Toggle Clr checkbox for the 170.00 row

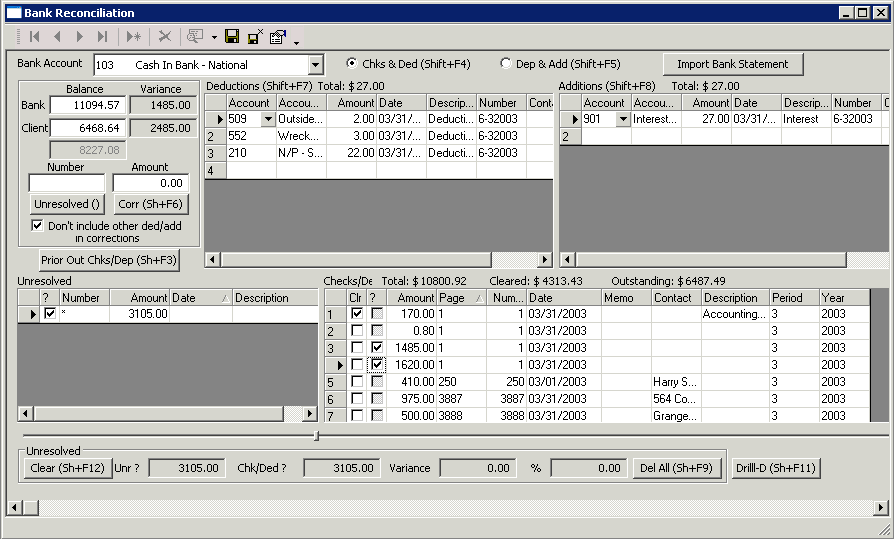click(357, 313)
